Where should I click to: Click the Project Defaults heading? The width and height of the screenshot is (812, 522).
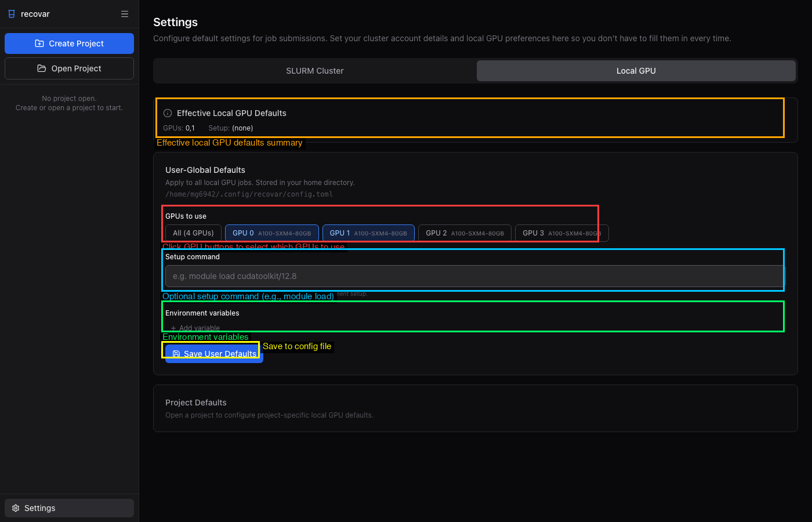coord(196,403)
